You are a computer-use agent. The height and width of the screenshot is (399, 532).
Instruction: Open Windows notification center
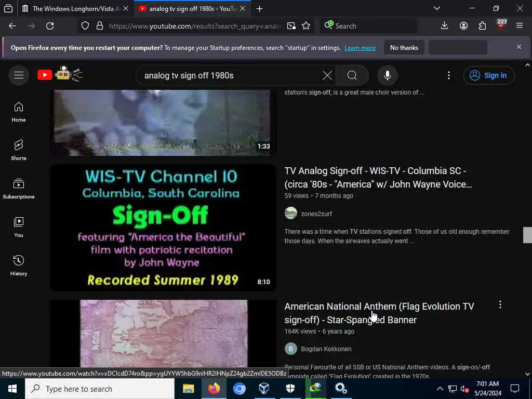click(515, 389)
